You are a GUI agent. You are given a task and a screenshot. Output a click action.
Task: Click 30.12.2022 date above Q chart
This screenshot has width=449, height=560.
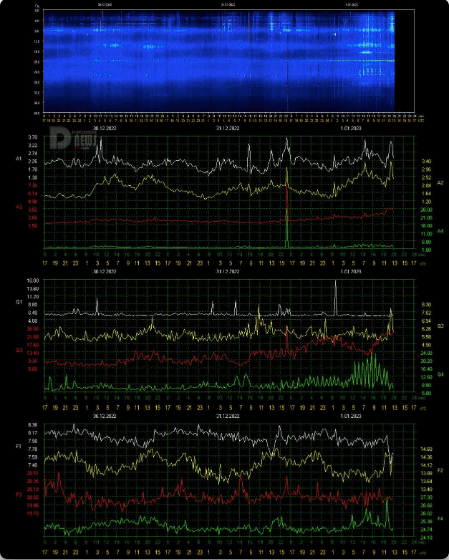104,271
